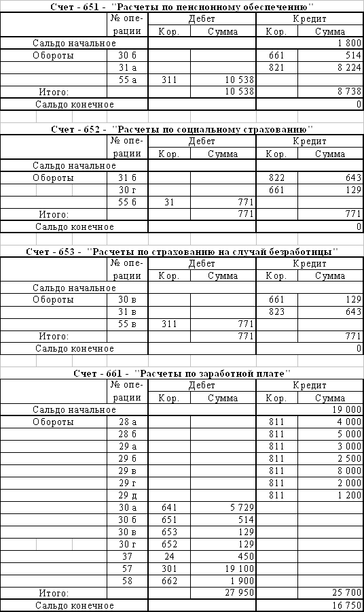Select the debit sum 19 100 for operation 57
Viewport: 364px width, 612px height.
coord(223,568)
